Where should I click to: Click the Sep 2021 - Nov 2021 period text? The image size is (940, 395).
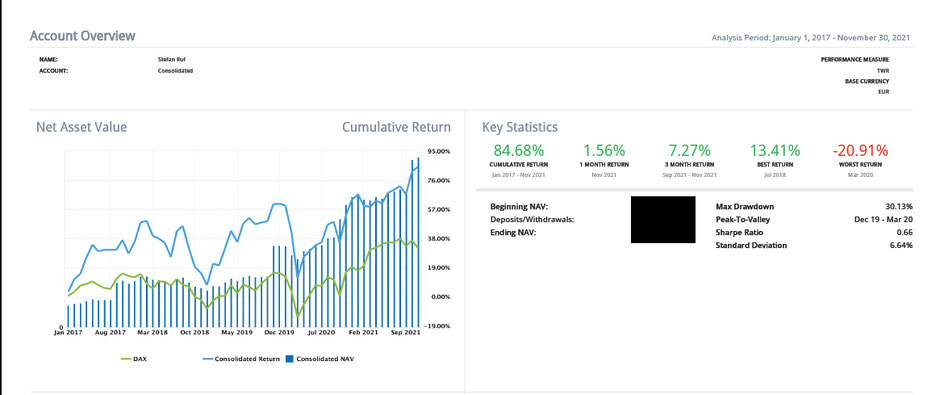pos(690,174)
